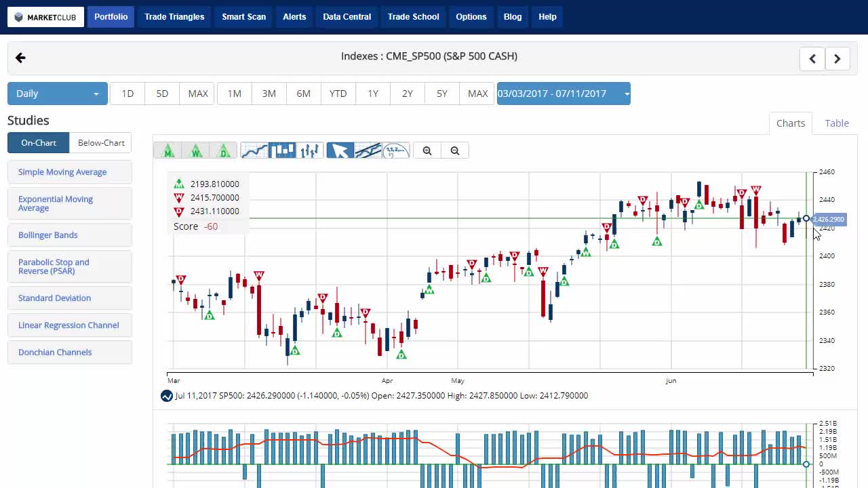Open the Portfolio menu
Screen dimensions: 868x488
point(111,17)
